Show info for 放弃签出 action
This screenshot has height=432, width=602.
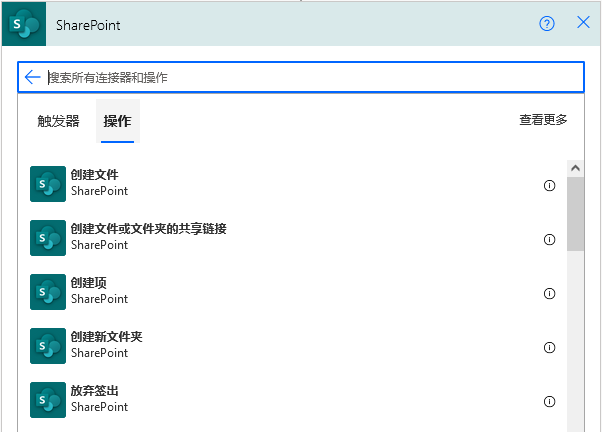[x=549, y=401]
